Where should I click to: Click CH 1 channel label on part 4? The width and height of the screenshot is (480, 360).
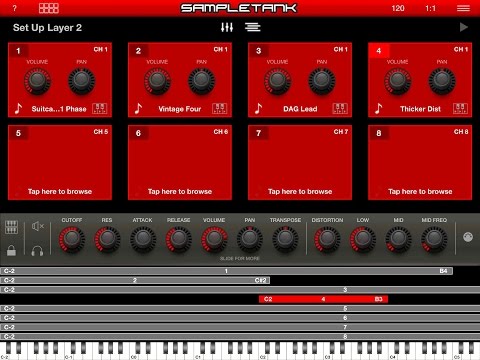coord(461,49)
